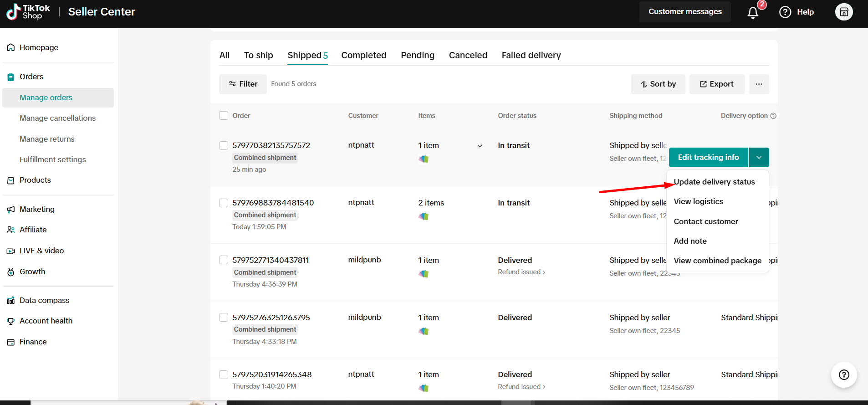
Task: Click the Delivery option info icon
Action: (x=773, y=116)
